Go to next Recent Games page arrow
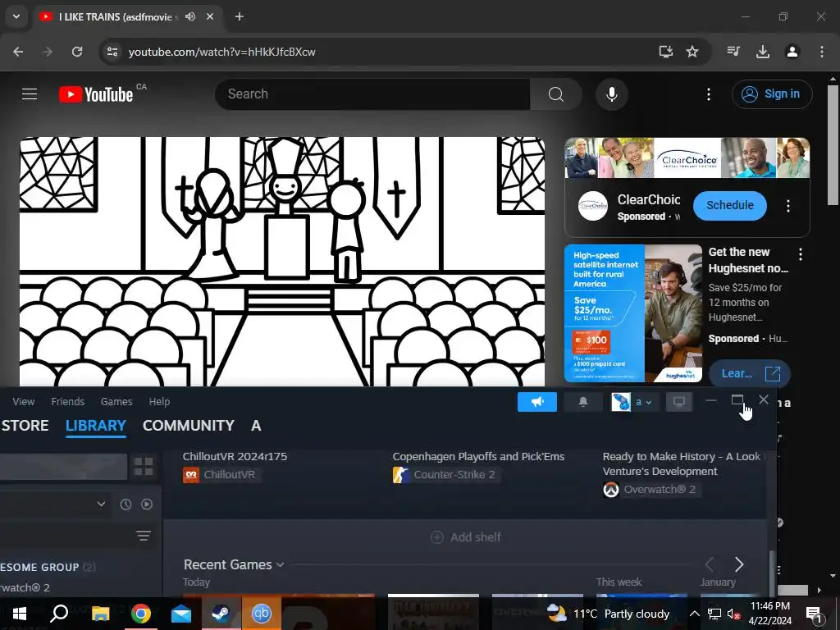The height and width of the screenshot is (630, 840). tap(739, 564)
